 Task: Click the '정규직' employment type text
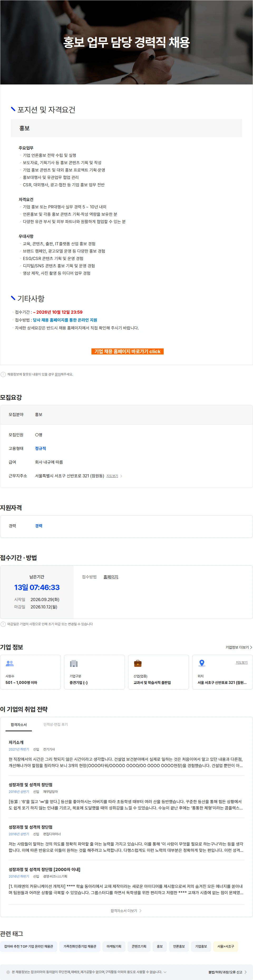pos(40,448)
